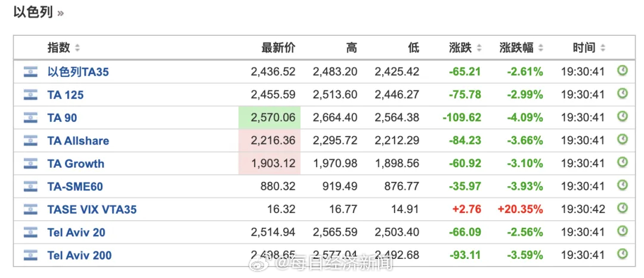
Task: Open the TASE VIX VTA35 link
Action: (x=92, y=209)
